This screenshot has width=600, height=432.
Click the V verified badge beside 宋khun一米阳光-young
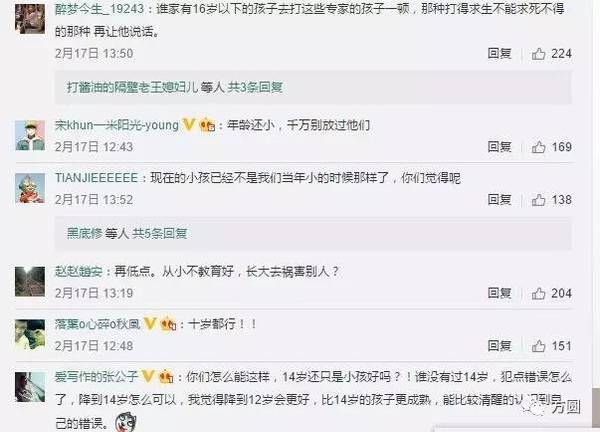[x=189, y=125]
